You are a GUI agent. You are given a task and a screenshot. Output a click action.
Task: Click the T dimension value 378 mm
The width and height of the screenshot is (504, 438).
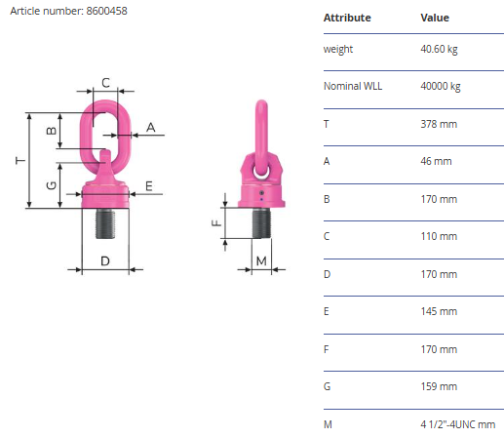(x=439, y=124)
